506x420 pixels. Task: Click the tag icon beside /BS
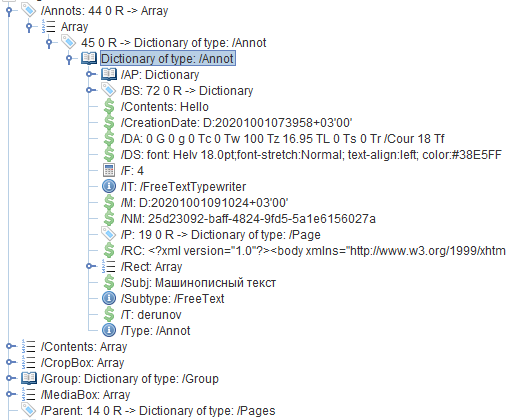click(109, 90)
